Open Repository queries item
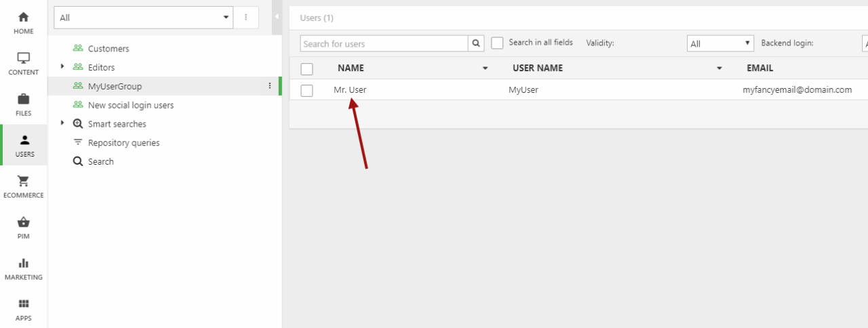This screenshot has height=328, width=868. [123, 143]
